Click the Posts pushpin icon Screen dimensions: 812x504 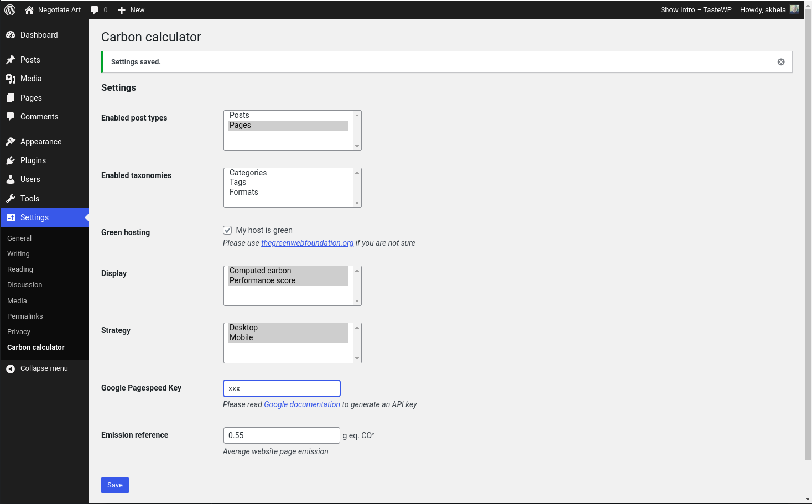point(11,60)
